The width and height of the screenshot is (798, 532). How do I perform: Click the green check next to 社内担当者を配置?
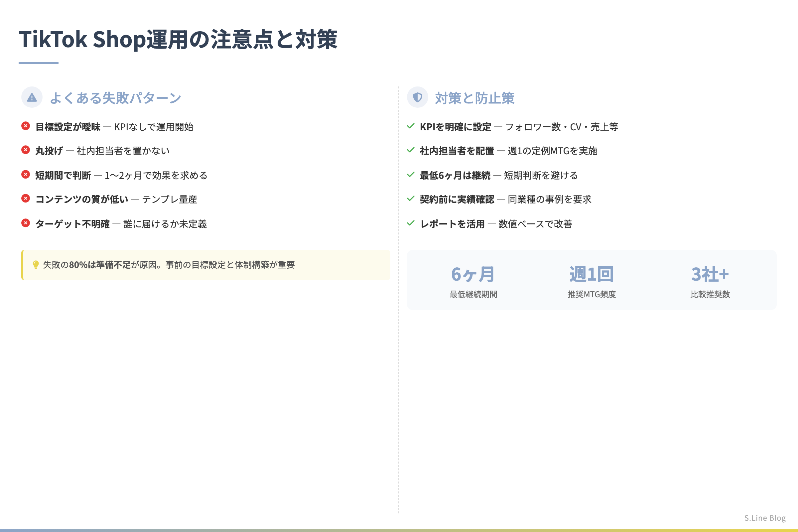pyautogui.click(x=411, y=150)
